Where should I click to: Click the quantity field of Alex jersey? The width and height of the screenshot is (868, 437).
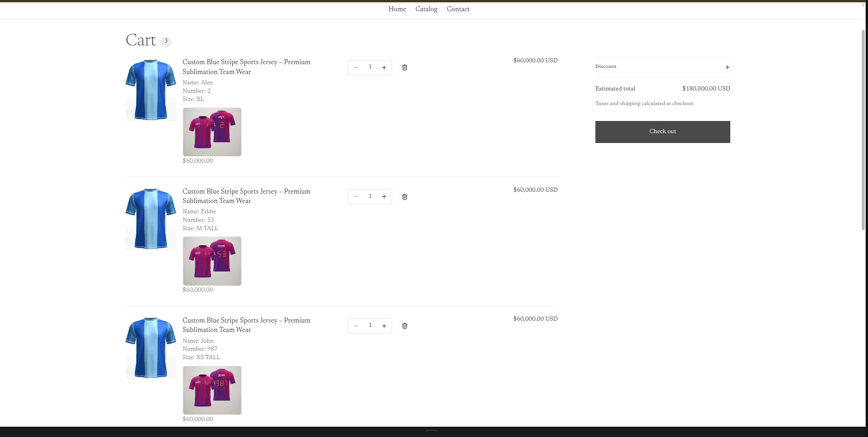pos(370,67)
